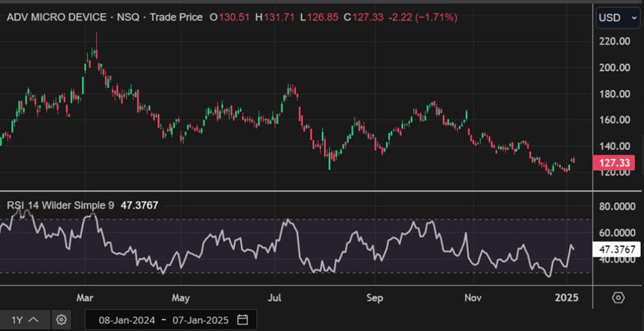Click the open value O130.51 in the header
Screen dimensions: 644x331
(x=230, y=17)
